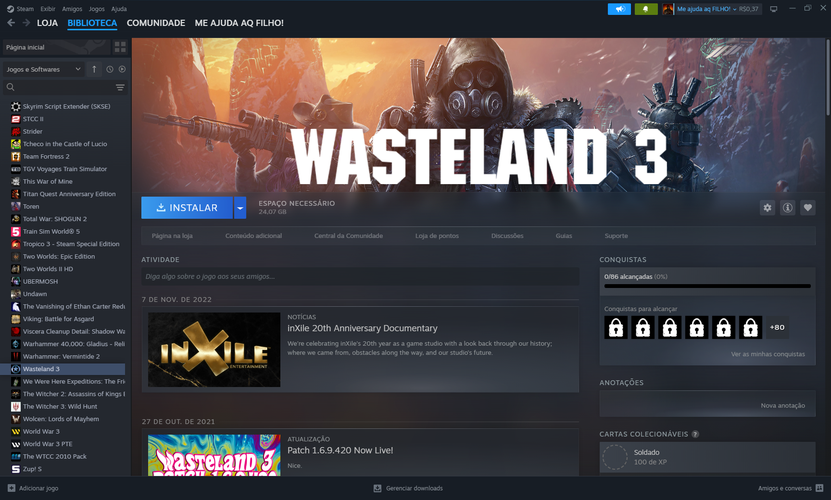The width and height of the screenshot is (831, 500).
Task: Open the Jogos menu
Action: [x=96, y=9]
